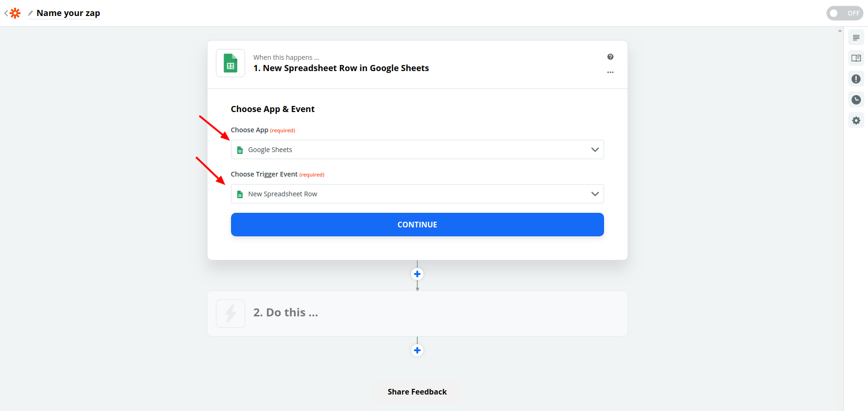Viewport: 868px width, 411px height.
Task: Go back using the Zapier logo arrow
Action: click(x=12, y=13)
